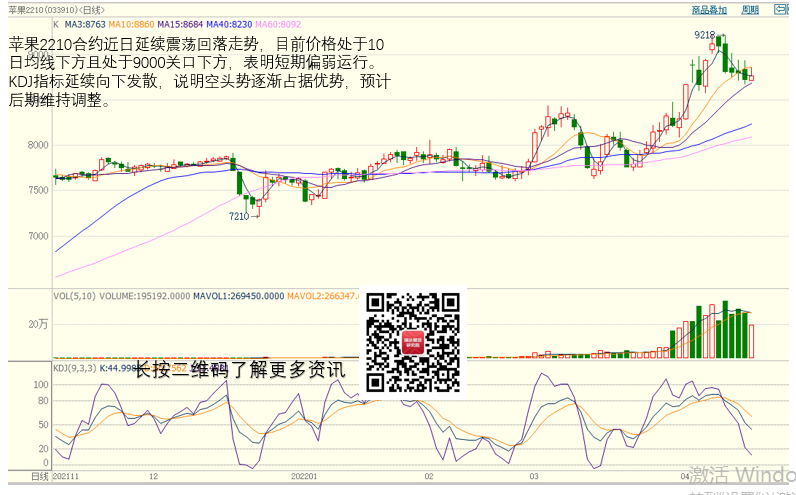Viewport: 796px width, 495px height.
Task: Click the 8000 price level on axis
Action: [38, 145]
